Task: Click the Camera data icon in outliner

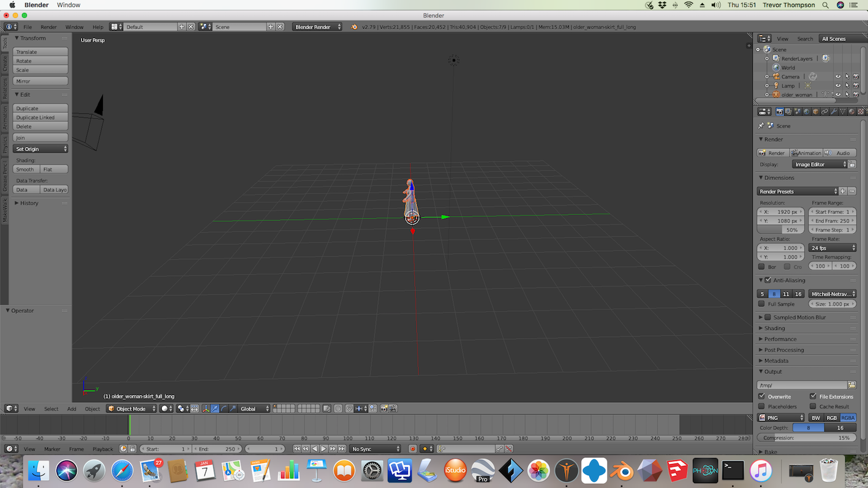Action: (813, 77)
